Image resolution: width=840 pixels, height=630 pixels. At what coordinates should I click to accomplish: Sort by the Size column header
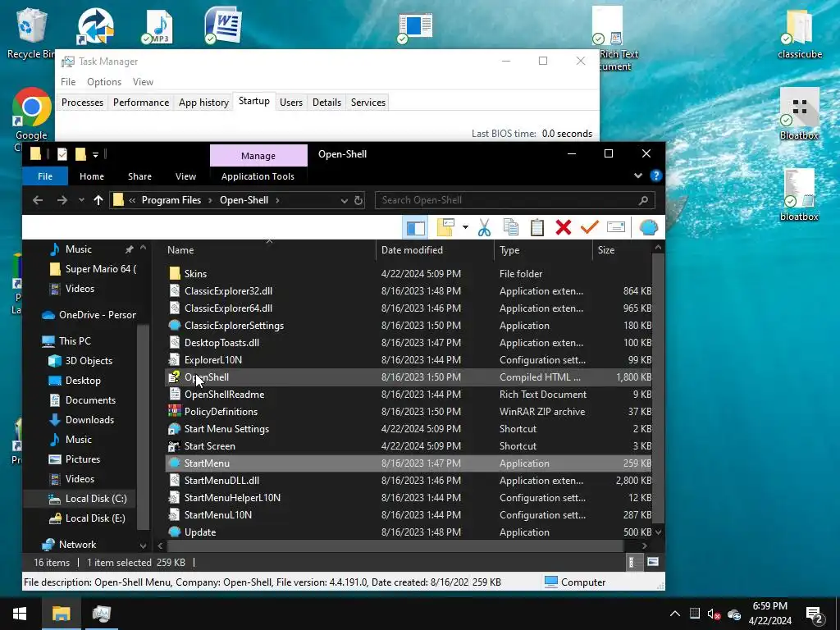622,250
